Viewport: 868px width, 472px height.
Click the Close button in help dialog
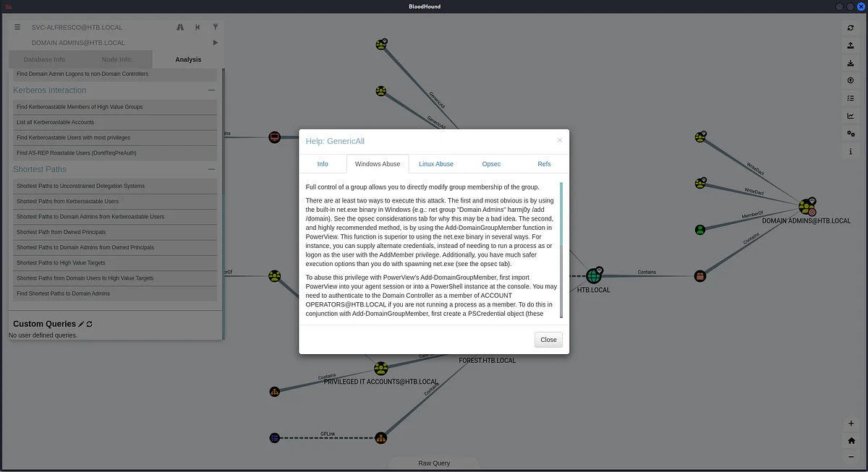tap(548, 340)
